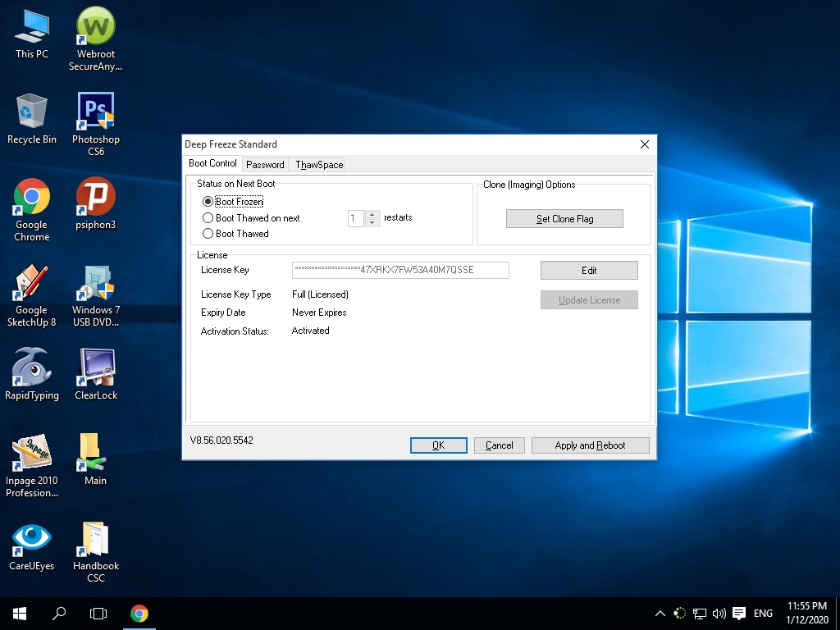The height and width of the screenshot is (630, 840).
Task: Launch Photoshop CS6 shortcut
Action: 95,125
